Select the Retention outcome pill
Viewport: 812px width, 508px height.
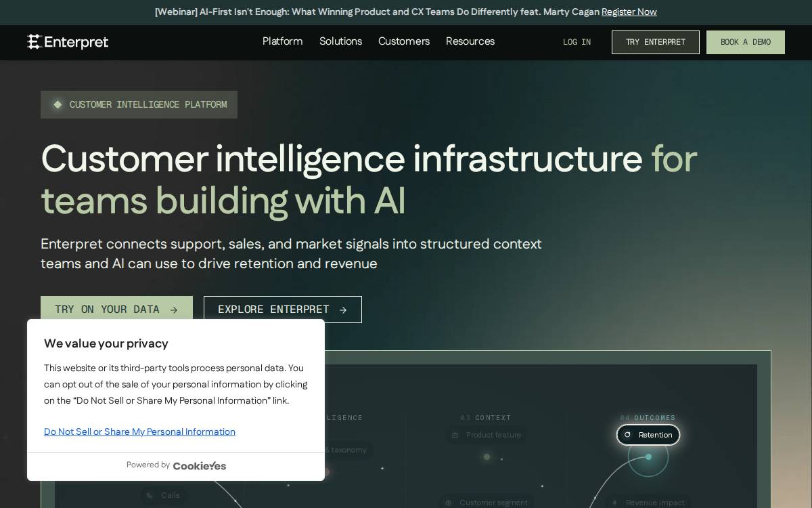coord(648,435)
